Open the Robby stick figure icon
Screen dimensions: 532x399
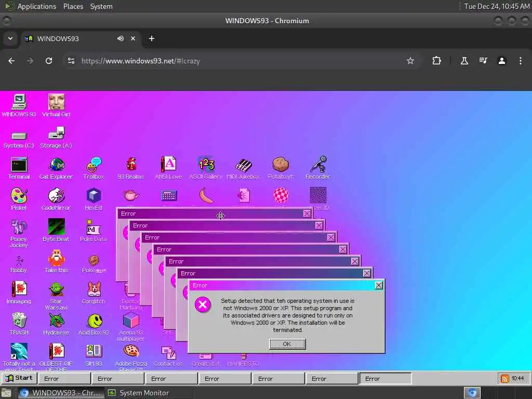point(19,264)
